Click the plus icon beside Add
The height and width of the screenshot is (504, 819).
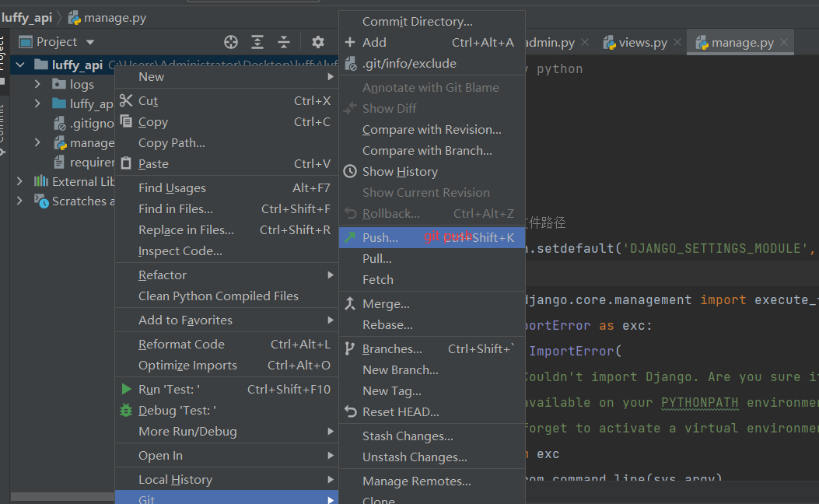350,42
